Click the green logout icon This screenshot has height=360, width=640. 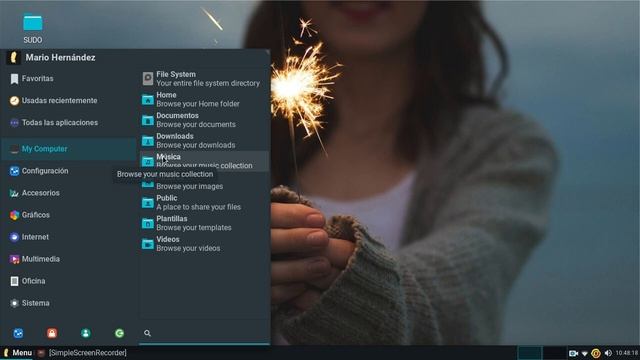(119, 333)
